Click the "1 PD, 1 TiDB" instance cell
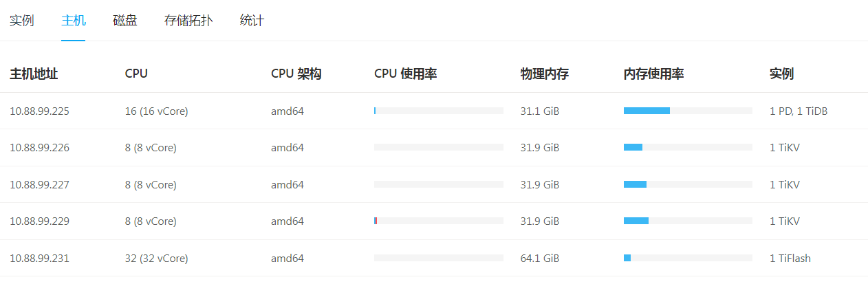Screen dimensions: 868x295 pyautogui.click(x=798, y=111)
